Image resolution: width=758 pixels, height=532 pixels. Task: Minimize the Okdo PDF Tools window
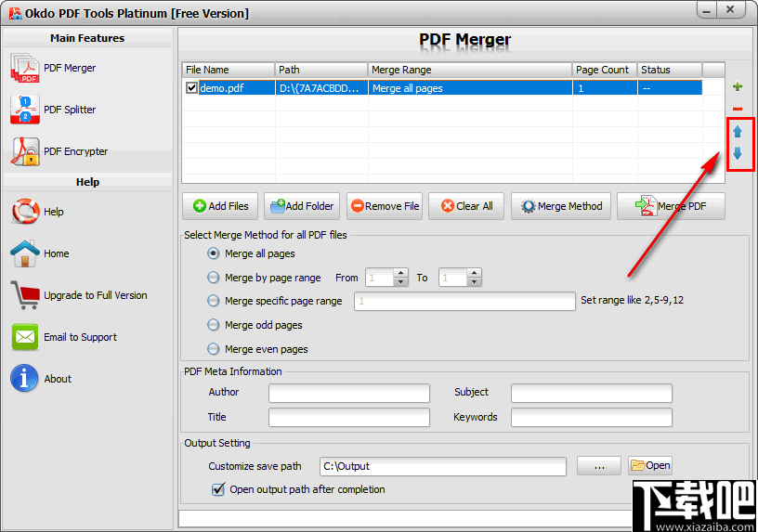point(707,10)
